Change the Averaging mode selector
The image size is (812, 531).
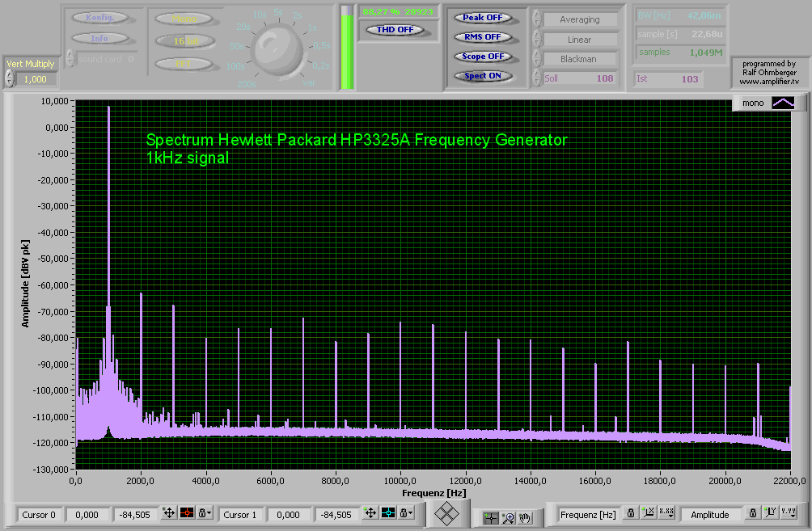pos(579,19)
